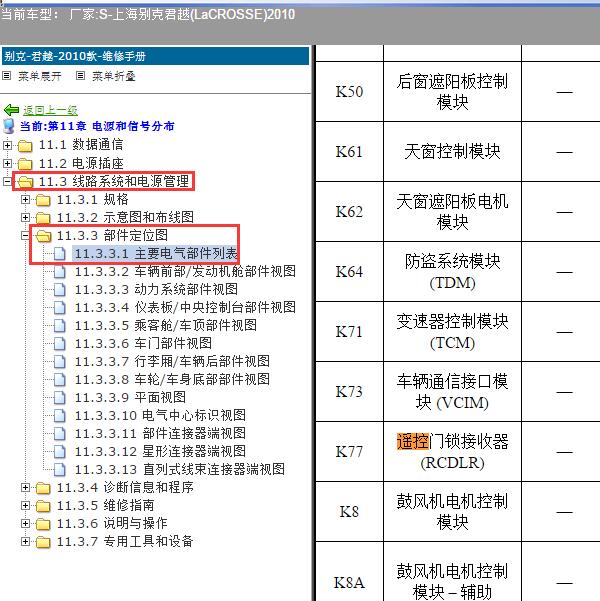The height and width of the screenshot is (601, 600).
Task: Collapse the 11.3 线路系统和电源管理 node
Action: tap(7, 181)
